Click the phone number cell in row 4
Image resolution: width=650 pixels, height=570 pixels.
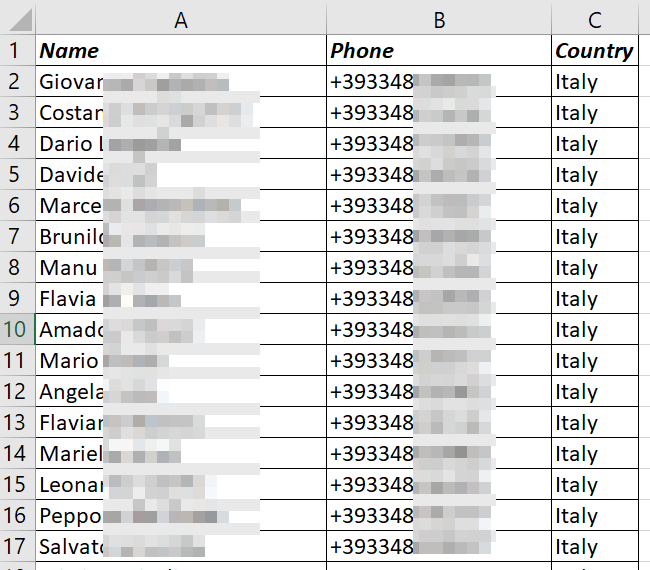438,144
